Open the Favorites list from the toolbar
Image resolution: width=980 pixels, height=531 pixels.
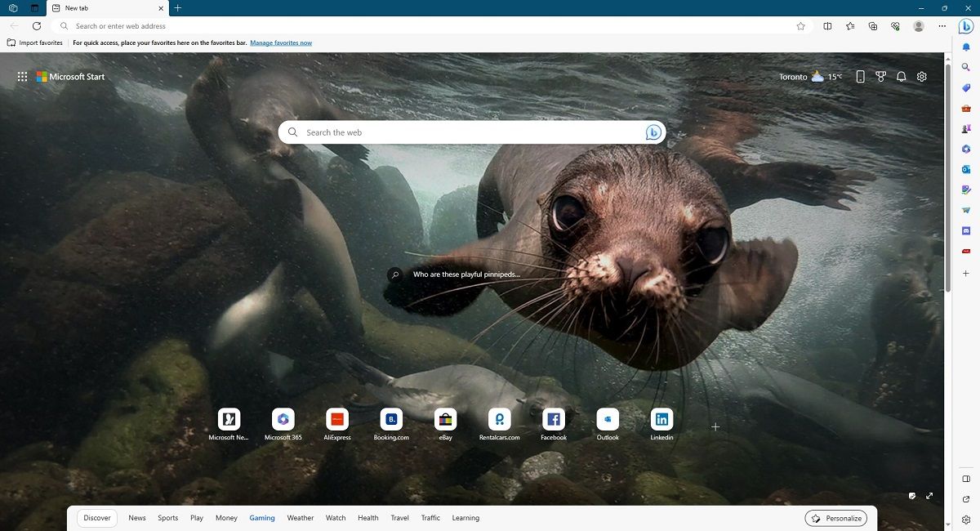coord(850,25)
